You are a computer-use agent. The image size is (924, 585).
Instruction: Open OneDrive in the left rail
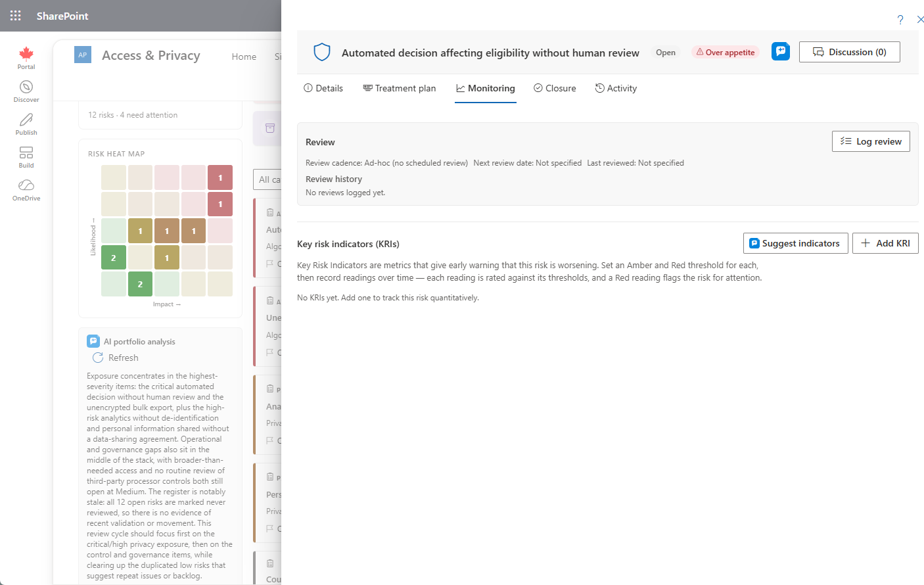[x=26, y=190]
